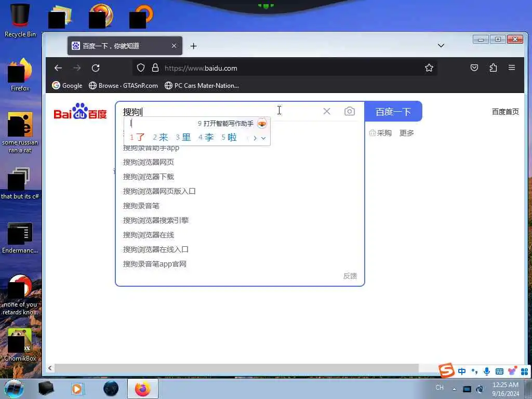Click inside the Baidu search input
This screenshot has height=399, width=532.
click(x=220, y=111)
